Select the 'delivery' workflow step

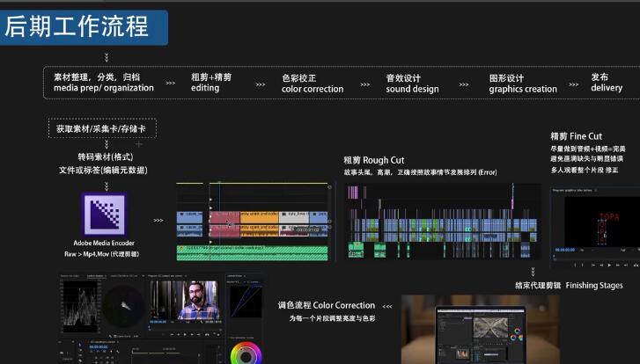point(606,83)
